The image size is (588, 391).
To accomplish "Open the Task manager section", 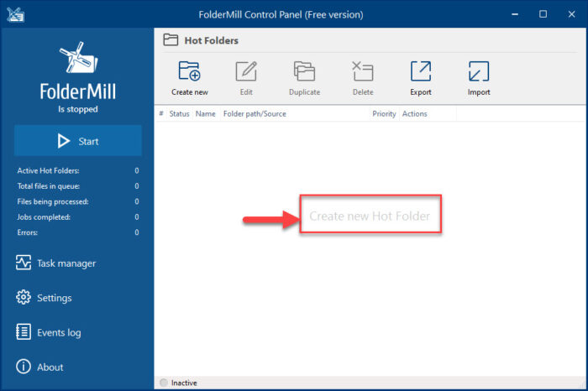I will [x=55, y=263].
